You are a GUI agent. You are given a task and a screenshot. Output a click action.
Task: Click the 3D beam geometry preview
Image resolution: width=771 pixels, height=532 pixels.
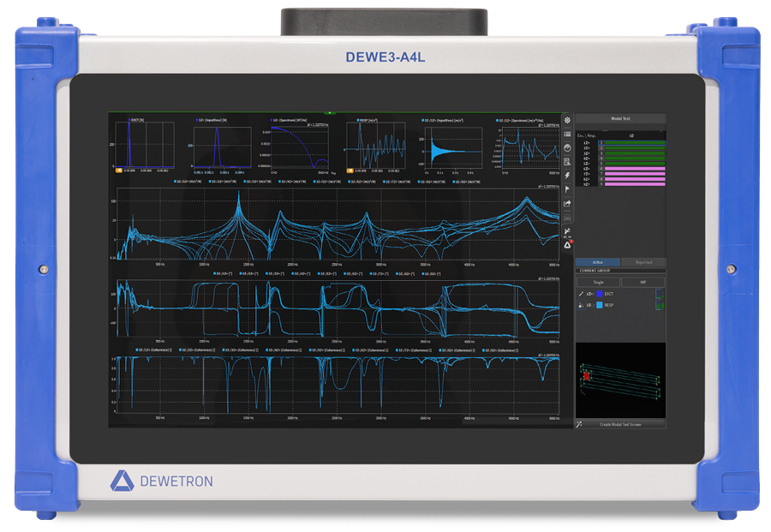point(620,380)
